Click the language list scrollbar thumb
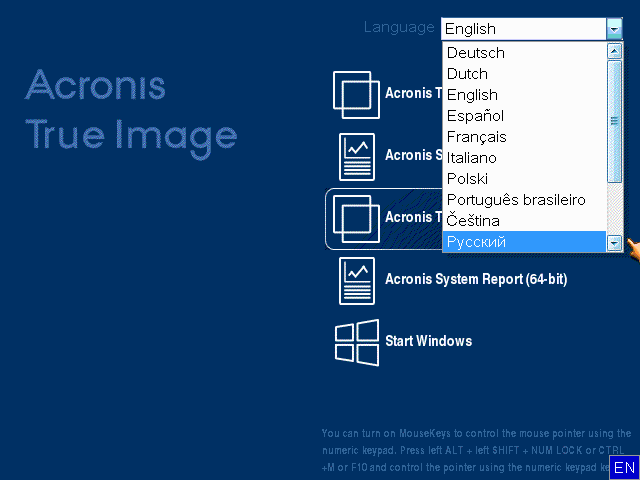This screenshot has height=480, width=640. [614, 120]
